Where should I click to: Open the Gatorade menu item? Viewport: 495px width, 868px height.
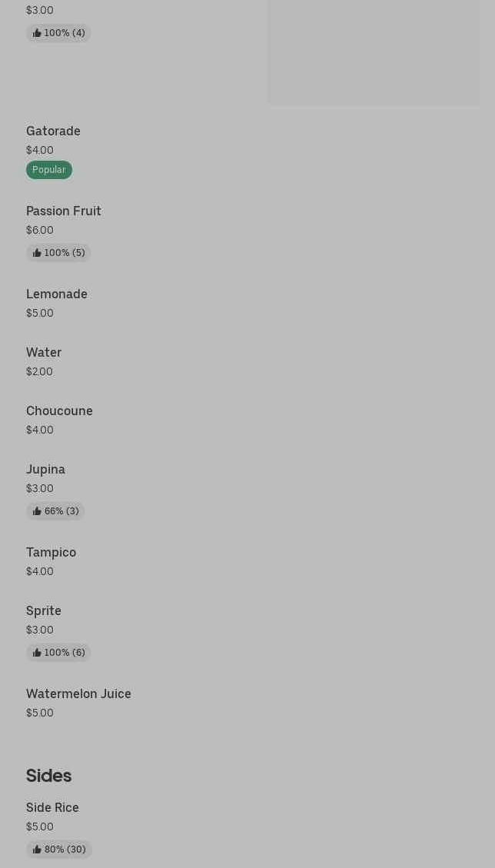[53, 131]
